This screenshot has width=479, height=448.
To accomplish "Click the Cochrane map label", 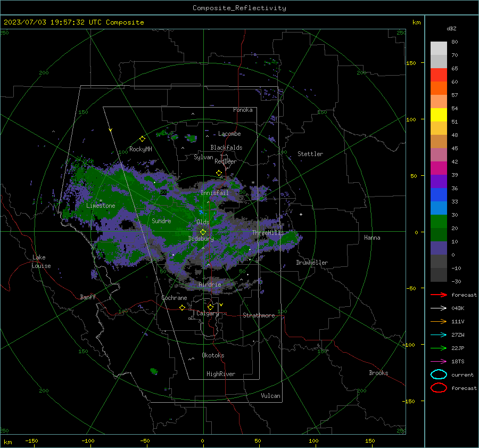I will [174, 298].
